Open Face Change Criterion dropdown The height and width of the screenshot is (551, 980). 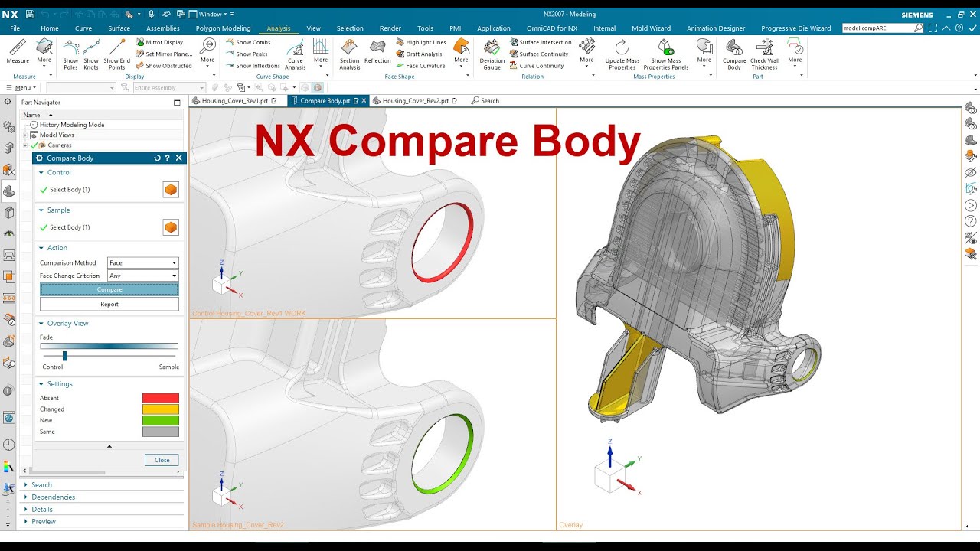coord(142,275)
